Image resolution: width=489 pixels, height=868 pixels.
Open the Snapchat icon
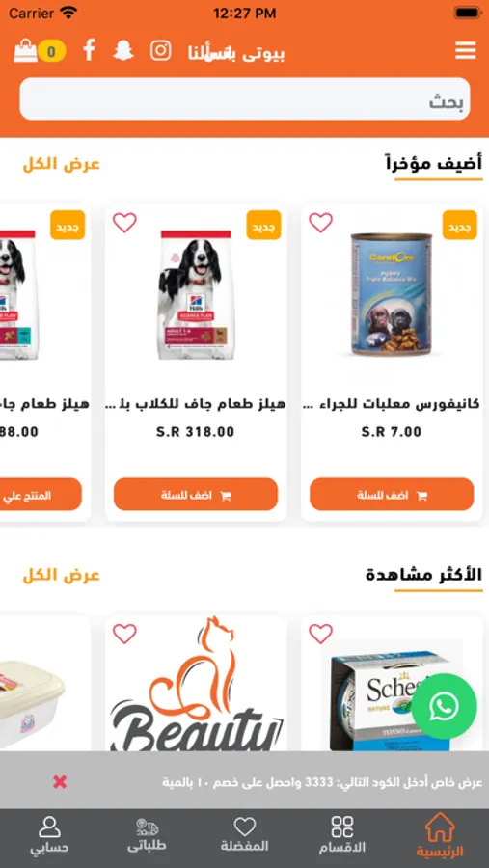tap(123, 50)
